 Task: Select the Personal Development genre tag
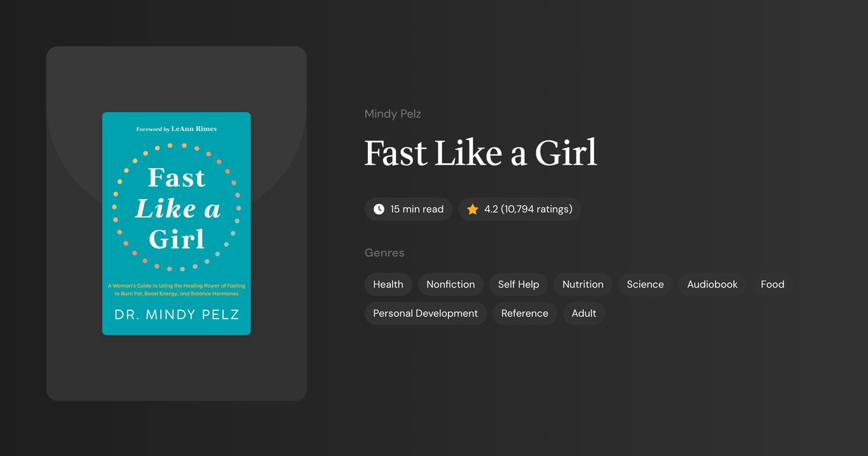pyautogui.click(x=425, y=313)
